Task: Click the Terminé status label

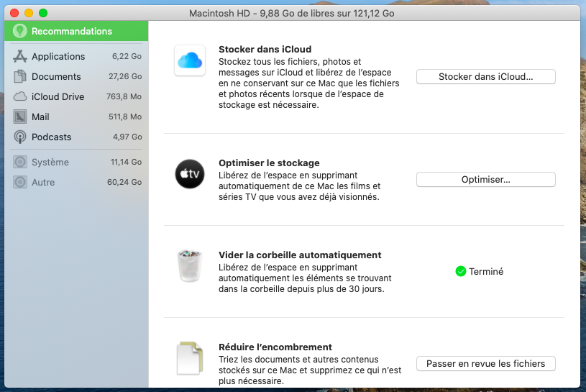Action: click(x=486, y=272)
